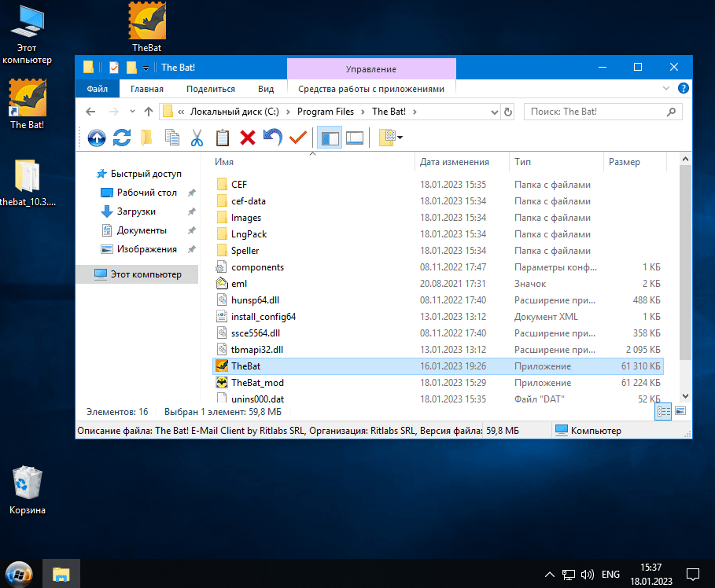
Task: Select the hunsp64.dll file
Action: (x=438, y=300)
